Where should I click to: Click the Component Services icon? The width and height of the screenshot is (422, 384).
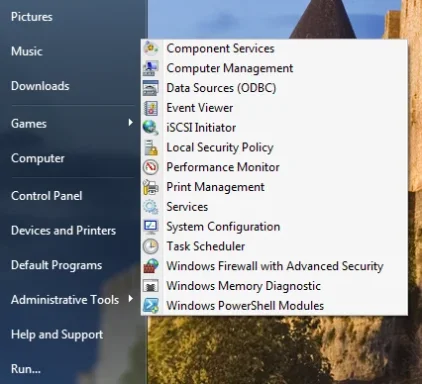click(151, 48)
